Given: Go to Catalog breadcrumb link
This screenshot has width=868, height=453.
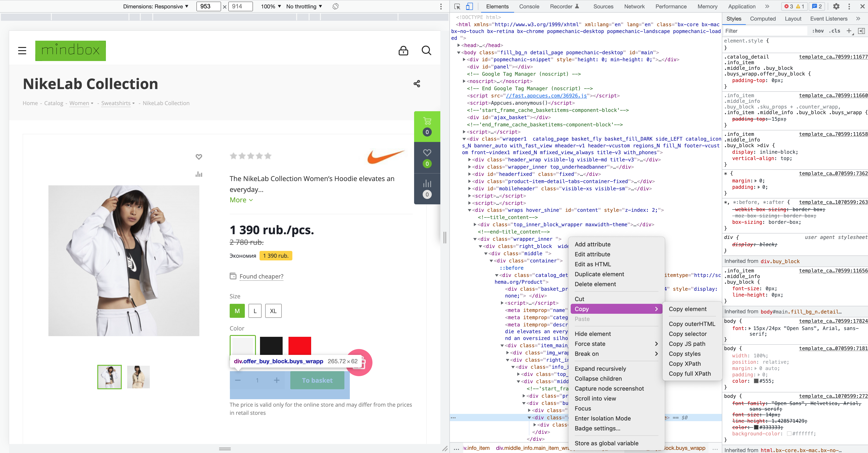Looking at the screenshot, I should (x=54, y=103).
